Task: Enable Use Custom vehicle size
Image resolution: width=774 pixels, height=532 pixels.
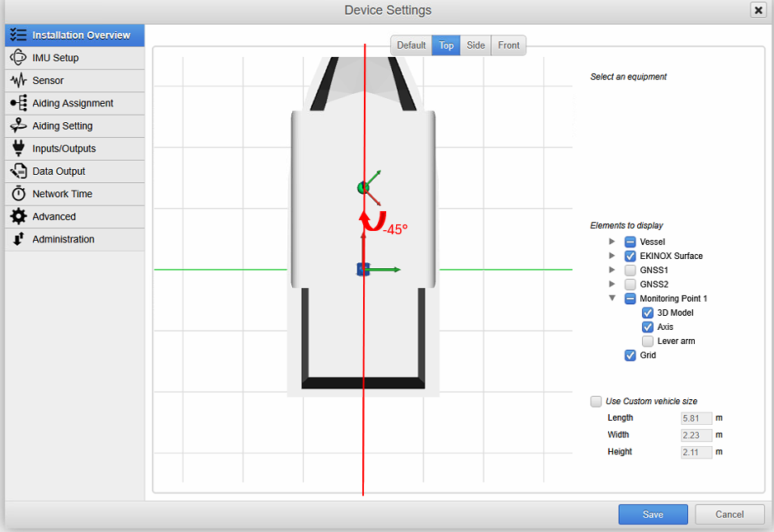Action: pyautogui.click(x=596, y=402)
